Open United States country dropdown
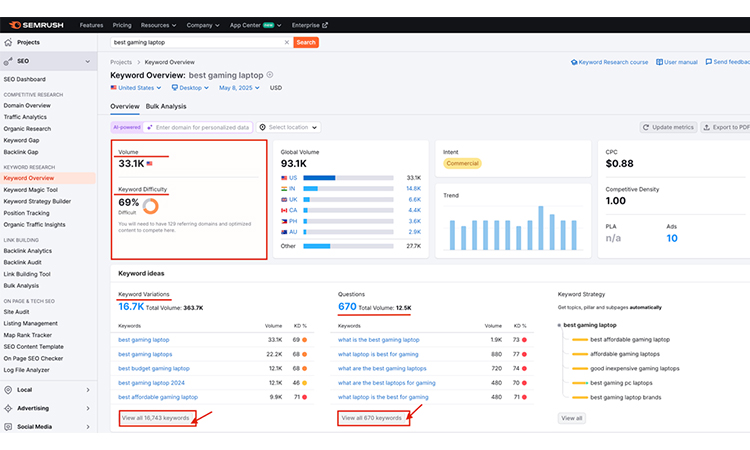Image resolution: width=750 pixels, height=450 pixels. point(136,88)
